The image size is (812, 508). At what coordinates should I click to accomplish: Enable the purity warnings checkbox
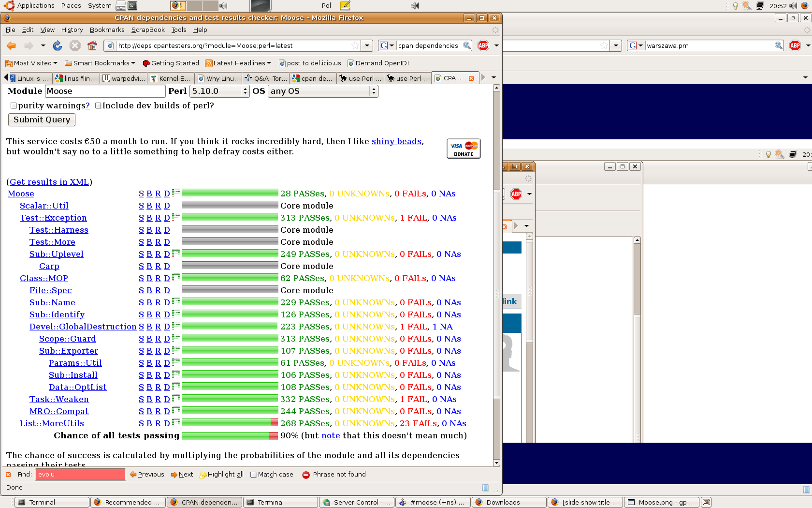14,105
